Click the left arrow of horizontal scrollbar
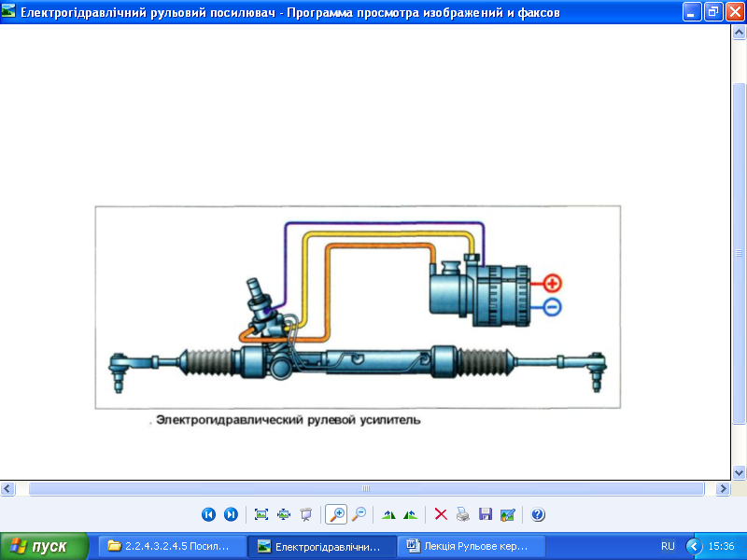The image size is (747, 560). click(x=7, y=488)
